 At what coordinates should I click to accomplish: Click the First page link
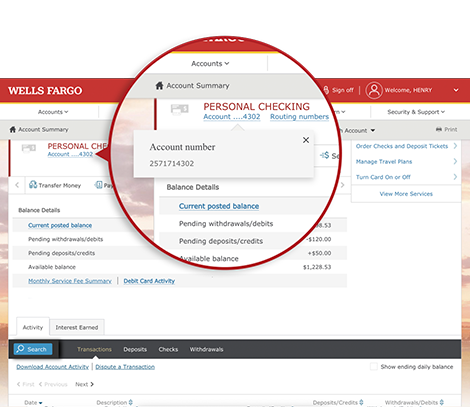point(26,384)
